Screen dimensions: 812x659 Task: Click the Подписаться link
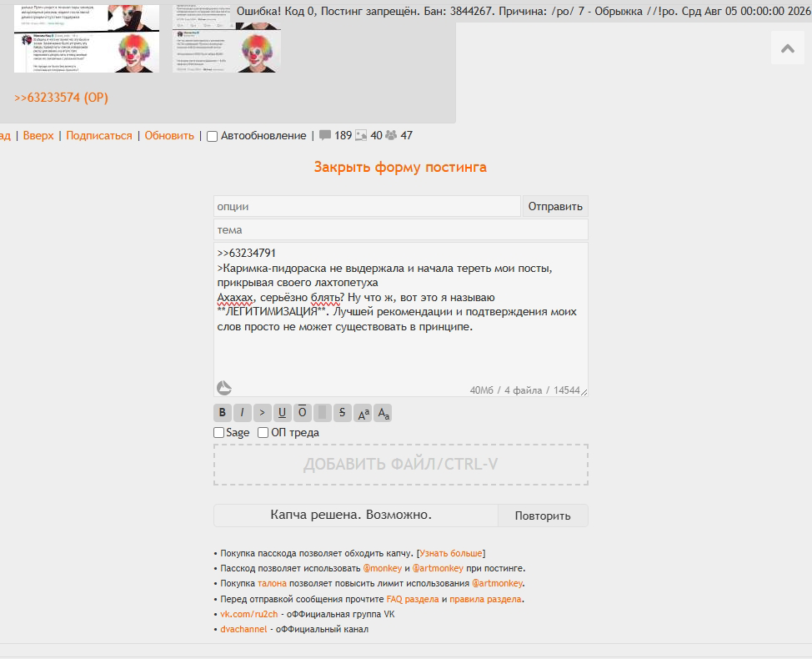99,136
